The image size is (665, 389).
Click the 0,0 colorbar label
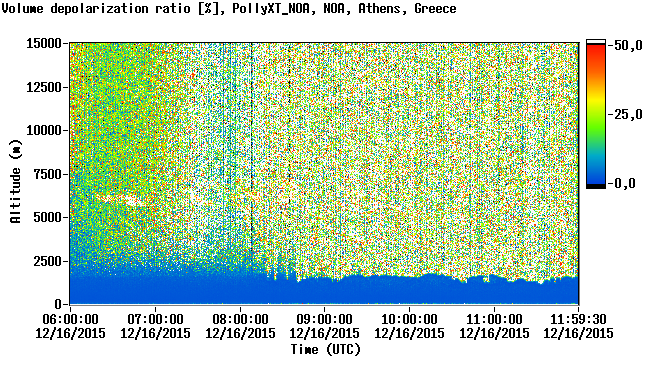pyautogui.click(x=625, y=183)
